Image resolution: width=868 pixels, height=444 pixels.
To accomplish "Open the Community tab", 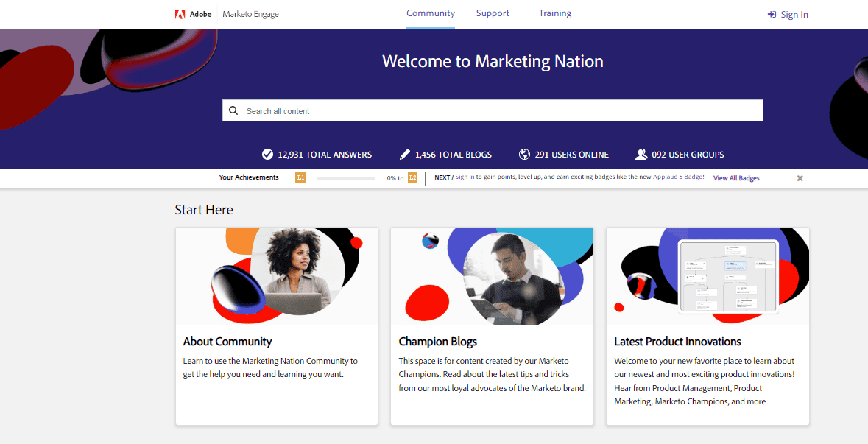I will pyautogui.click(x=431, y=13).
